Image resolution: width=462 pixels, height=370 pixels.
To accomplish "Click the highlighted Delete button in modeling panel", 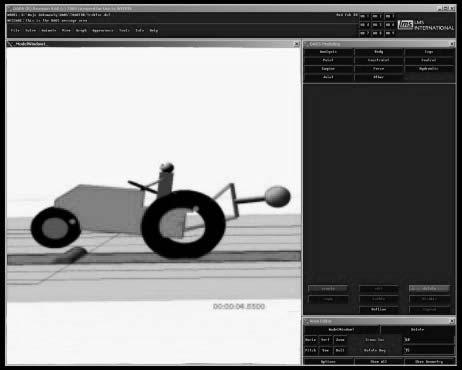I will tap(429, 289).
